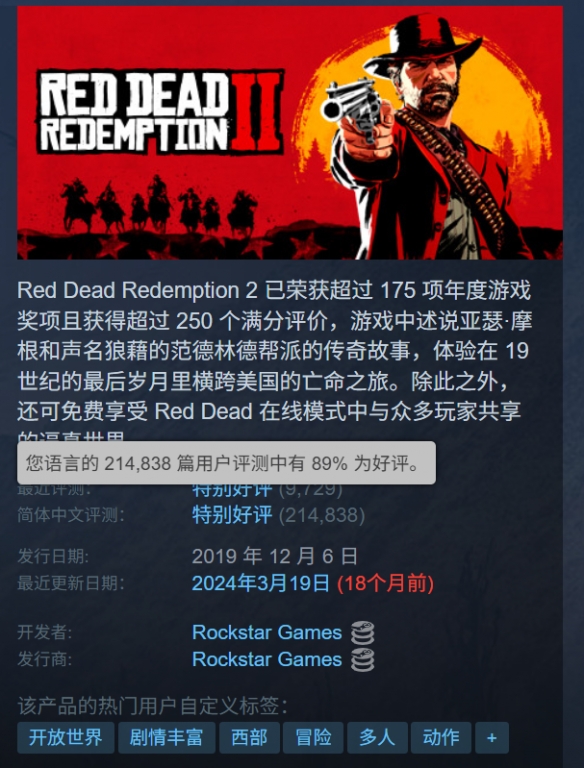
Task: Select the 开放世界 tag
Action: click(66, 737)
